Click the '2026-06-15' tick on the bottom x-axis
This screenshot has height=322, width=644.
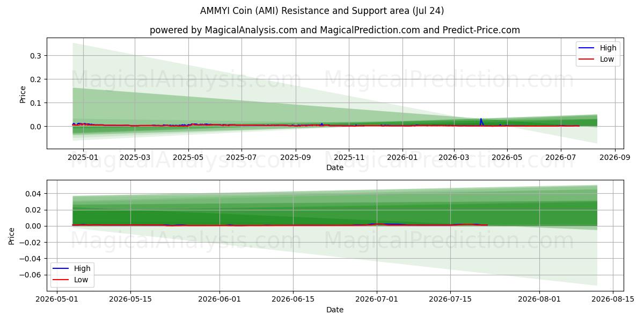point(293,299)
